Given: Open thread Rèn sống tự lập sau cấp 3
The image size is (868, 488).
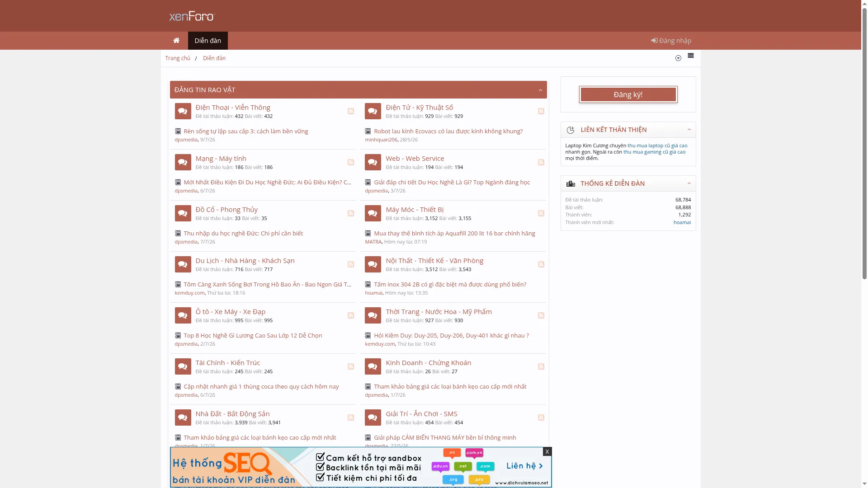Looking at the screenshot, I should [x=245, y=131].
